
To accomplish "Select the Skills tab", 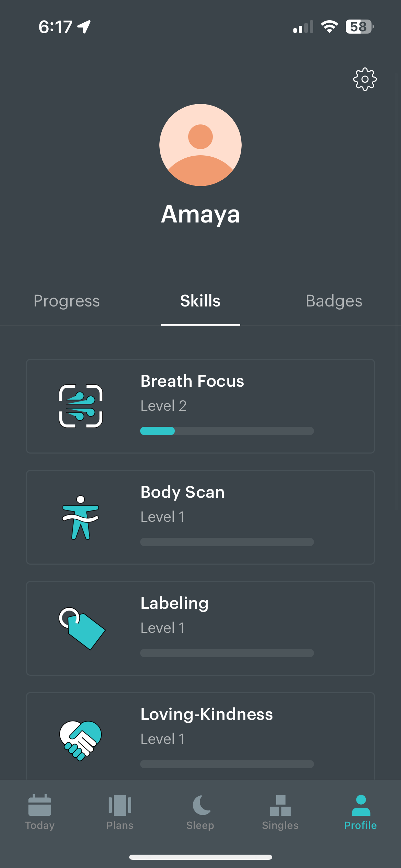I will pyautogui.click(x=200, y=301).
